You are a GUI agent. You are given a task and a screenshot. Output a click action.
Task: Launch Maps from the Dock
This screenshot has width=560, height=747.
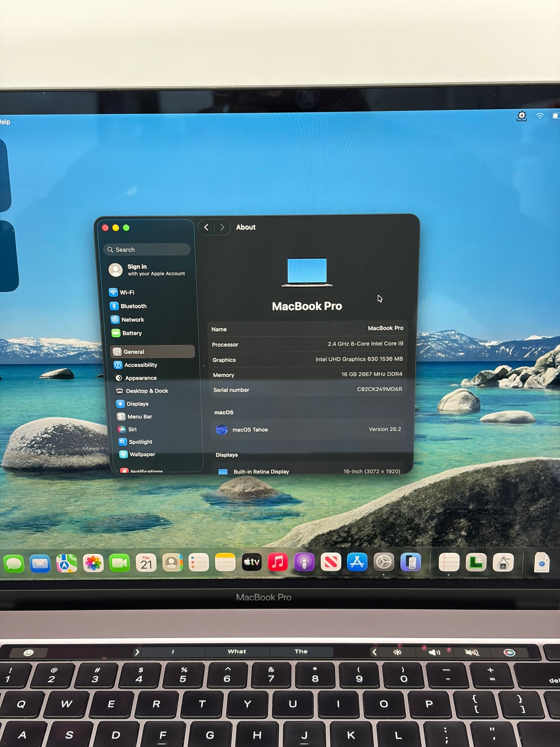pyautogui.click(x=66, y=563)
